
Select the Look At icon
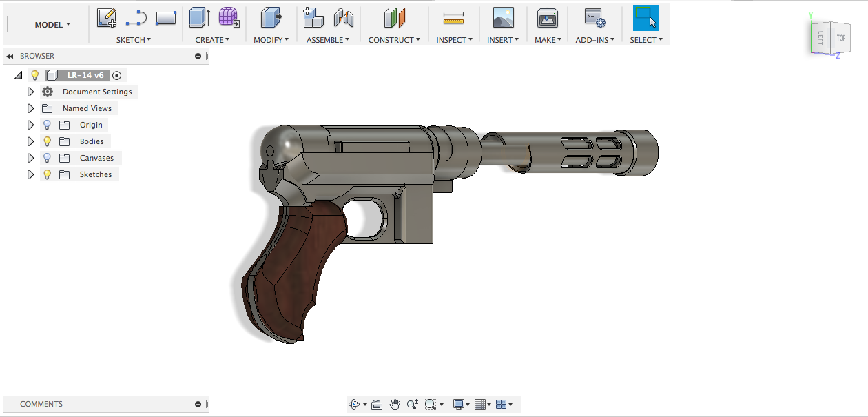click(x=377, y=405)
